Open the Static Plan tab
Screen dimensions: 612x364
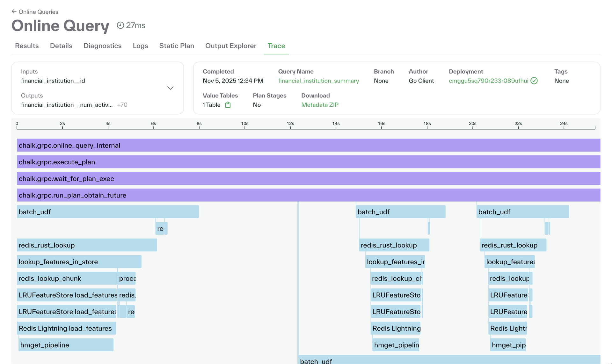[177, 46]
